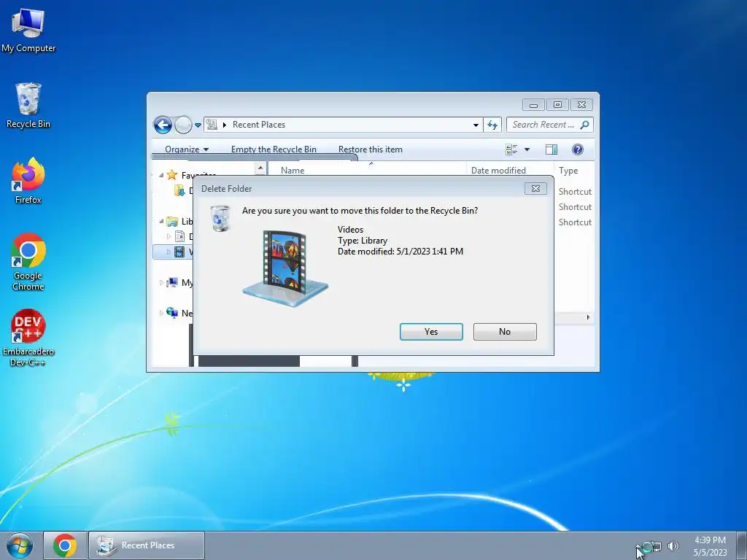Open Chrome from the taskbar
747x560 pixels.
(x=65, y=545)
